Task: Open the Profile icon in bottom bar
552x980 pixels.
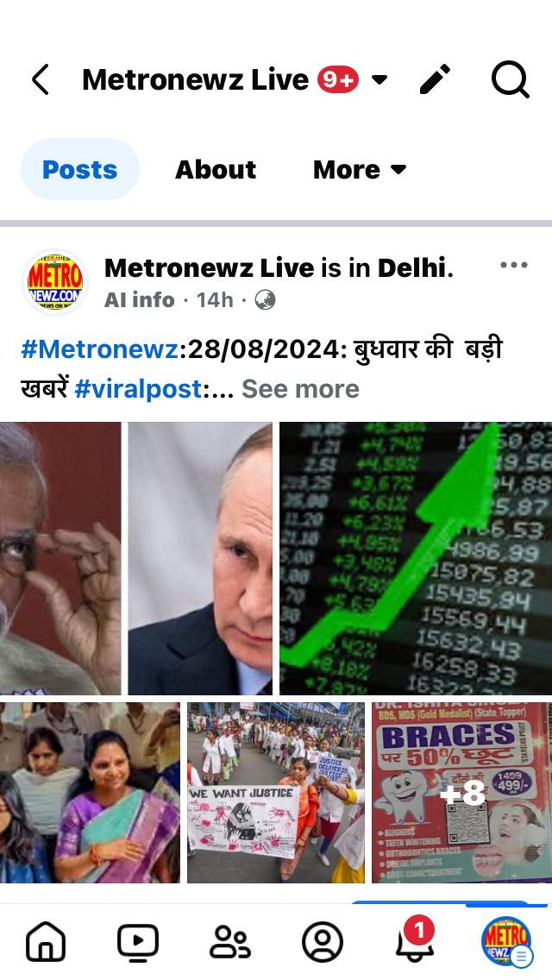Action: [323, 942]
